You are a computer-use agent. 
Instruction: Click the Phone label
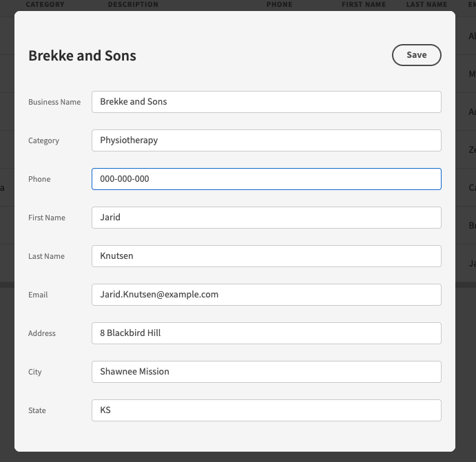click(39, 179)
